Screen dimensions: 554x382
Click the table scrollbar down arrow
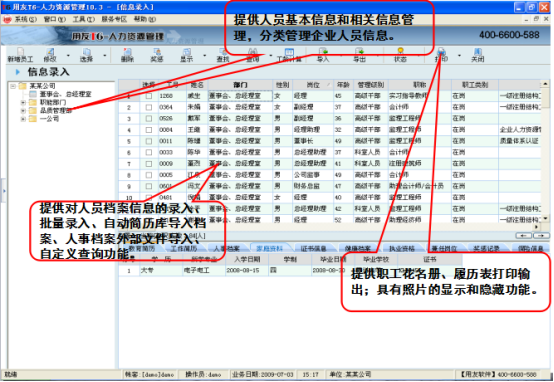point(545,218)
